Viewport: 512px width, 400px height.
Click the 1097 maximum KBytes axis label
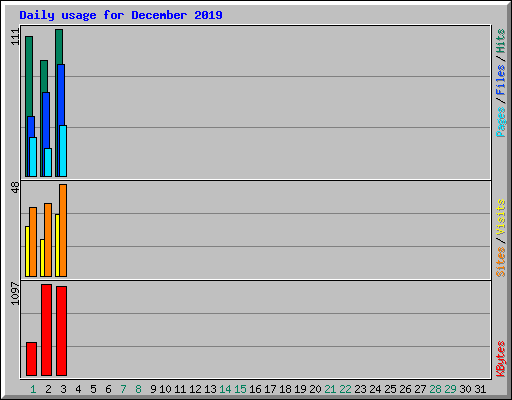coord(15,294)
